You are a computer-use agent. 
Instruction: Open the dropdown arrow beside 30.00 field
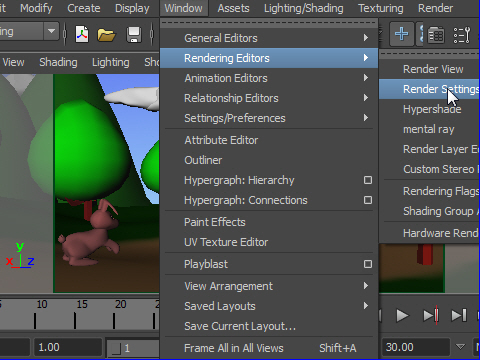460,347
